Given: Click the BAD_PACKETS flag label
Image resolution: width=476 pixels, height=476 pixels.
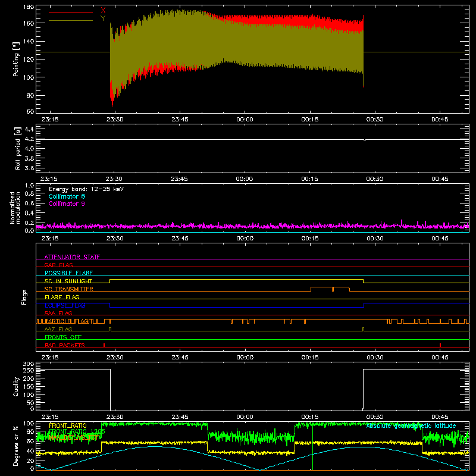Looking at the screenshot, I should [65, 345].
